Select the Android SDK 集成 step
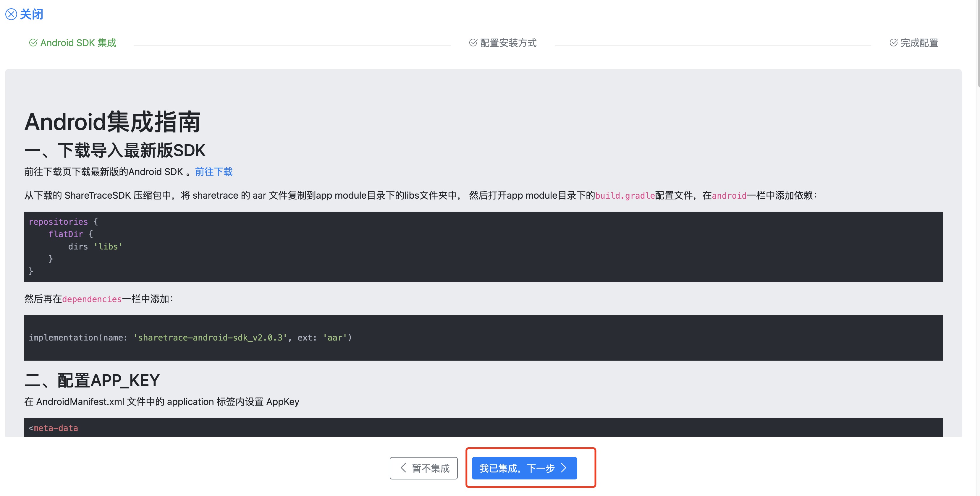The width and height of the screenshot is (980, 496). [78, 43]
